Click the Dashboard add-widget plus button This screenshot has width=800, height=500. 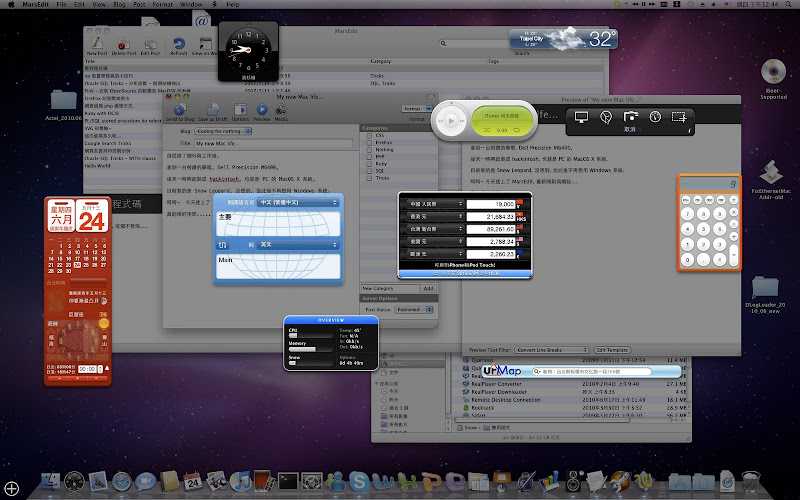(12, 489)
